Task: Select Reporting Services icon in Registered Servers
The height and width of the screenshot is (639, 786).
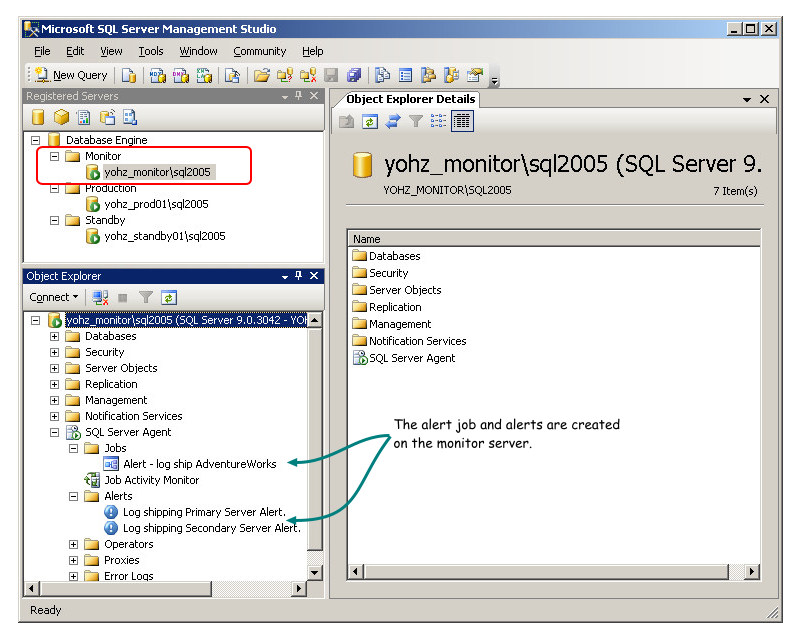Action: [x=84, y=117]
